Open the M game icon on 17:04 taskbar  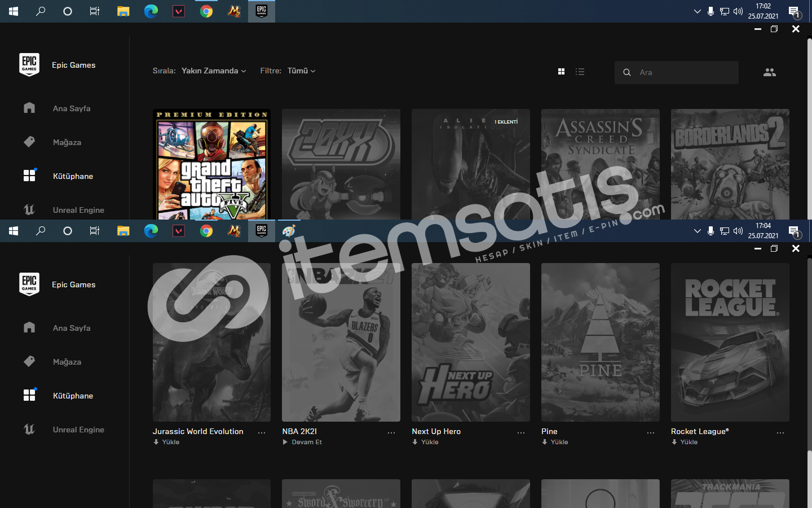234,231
